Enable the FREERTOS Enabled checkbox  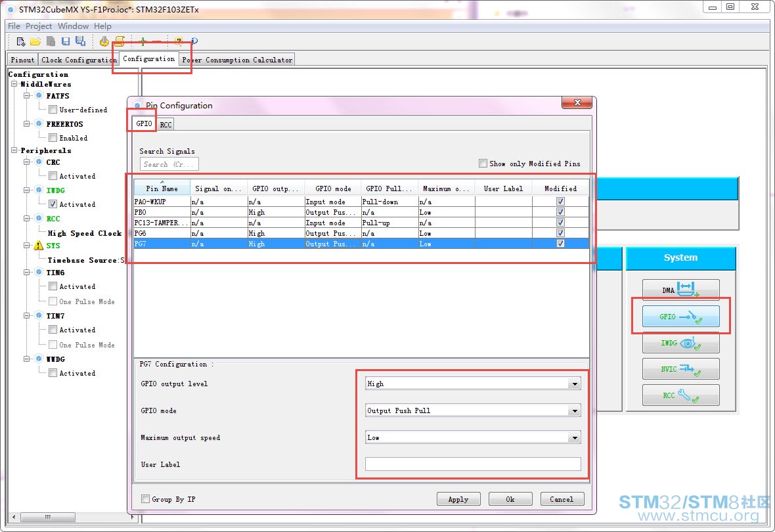(x=53, y=137)
